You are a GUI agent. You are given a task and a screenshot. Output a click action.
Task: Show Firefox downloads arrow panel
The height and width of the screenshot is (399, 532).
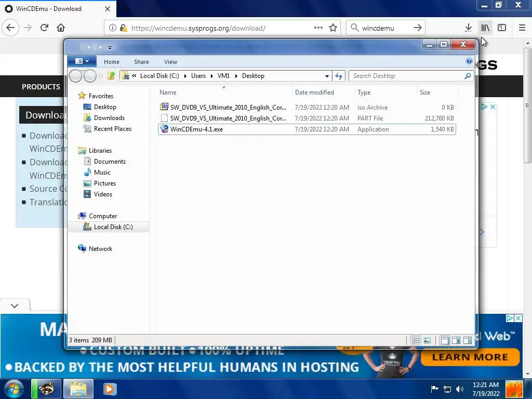(468, 28)
